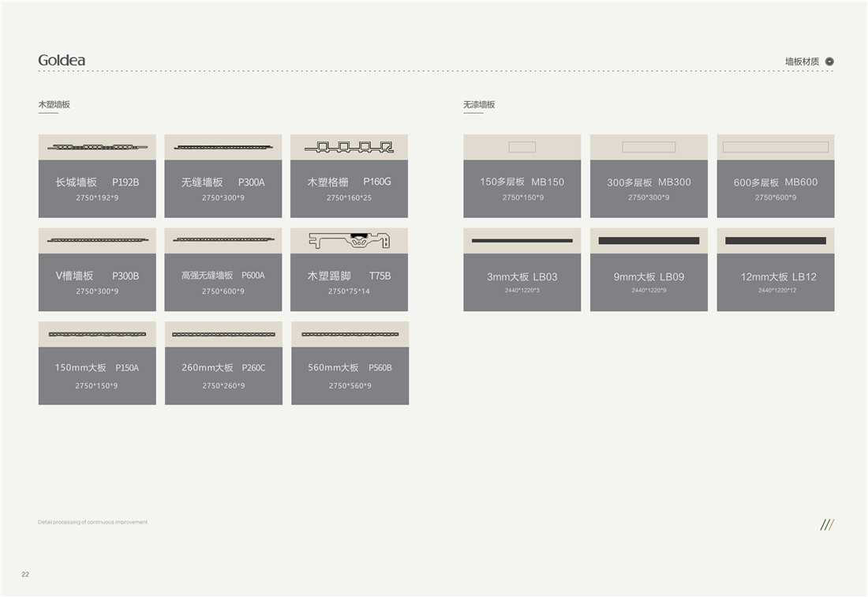
Task: Click the LB12 thick black bar
Action: point(776,240)
